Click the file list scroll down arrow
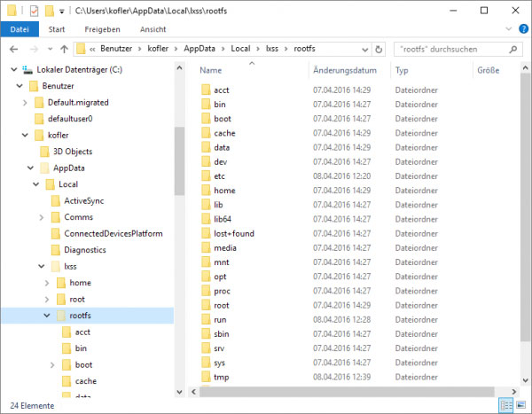This screenshot has height=414, width=532. coord(525,380)
